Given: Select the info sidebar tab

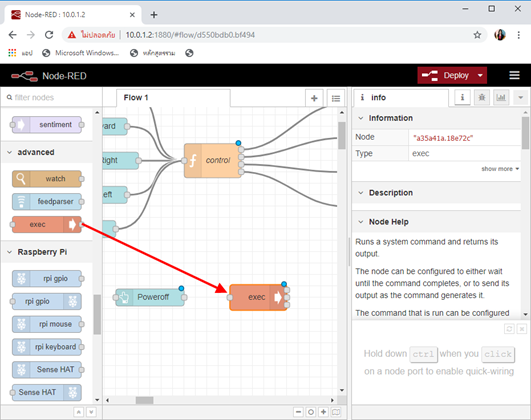Looking at the screenshot, I should pos(401,98).
